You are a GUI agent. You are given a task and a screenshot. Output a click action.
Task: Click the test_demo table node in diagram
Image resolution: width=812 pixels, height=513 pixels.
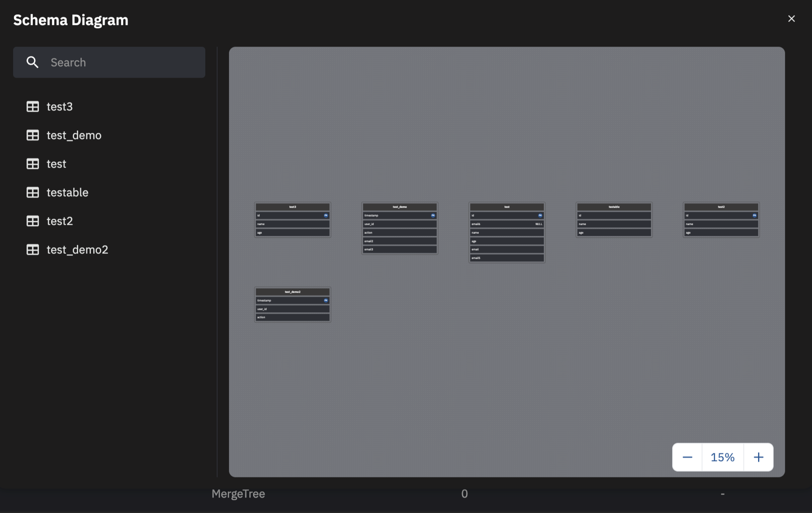399,207
